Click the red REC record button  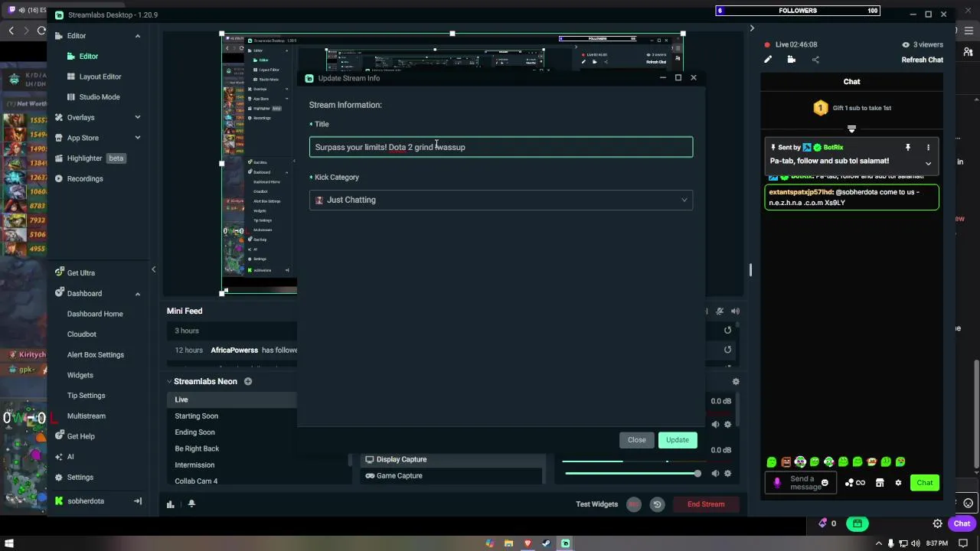(x=633, y=504)
